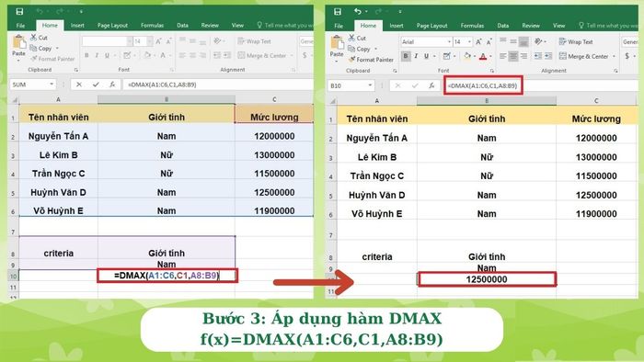
Task: Switch to Page Layout tab in right Excel window
Action: click(431, 26)
